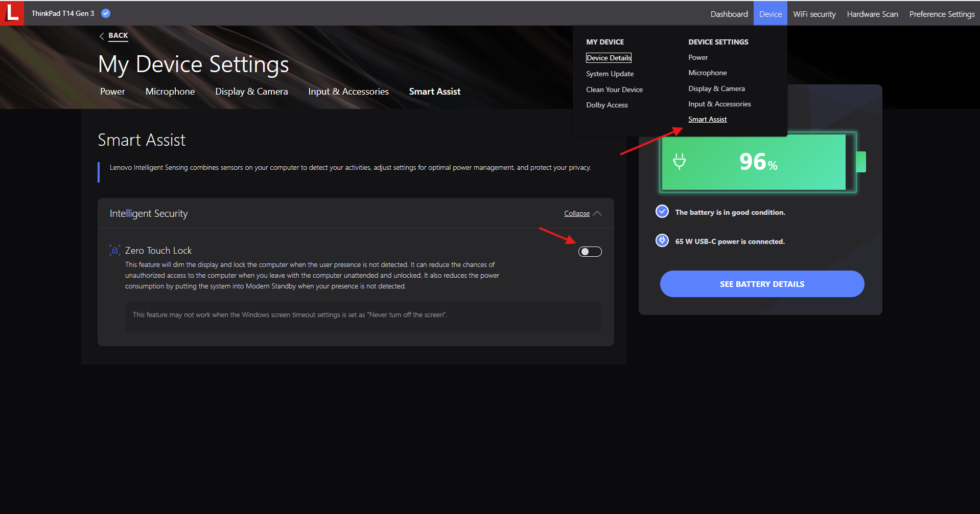This screenshot has width=980, height=514.
Task: Switch to the Power tab under My Device Settings
Action: coord(112,92)
